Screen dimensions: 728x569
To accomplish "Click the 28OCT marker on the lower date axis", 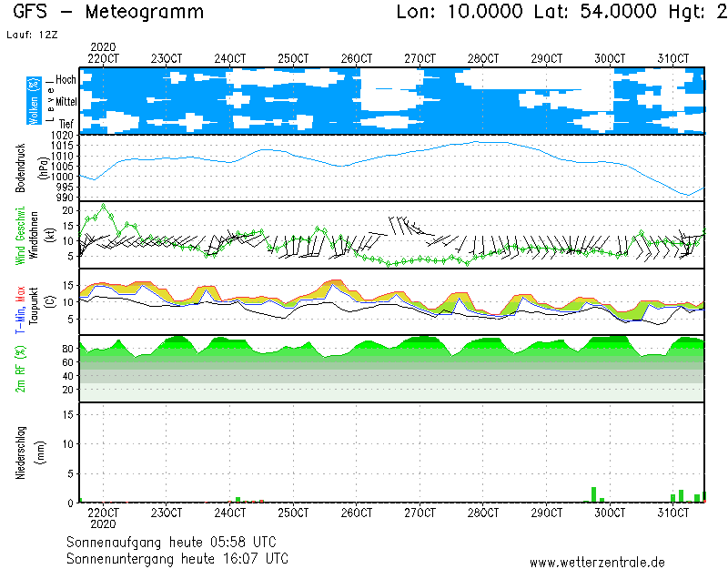I will (483, 513).
